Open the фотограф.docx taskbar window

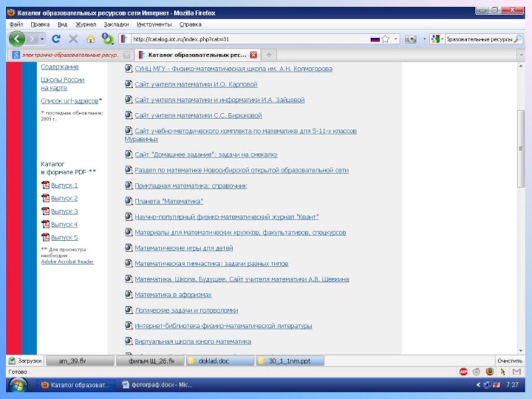158,385
